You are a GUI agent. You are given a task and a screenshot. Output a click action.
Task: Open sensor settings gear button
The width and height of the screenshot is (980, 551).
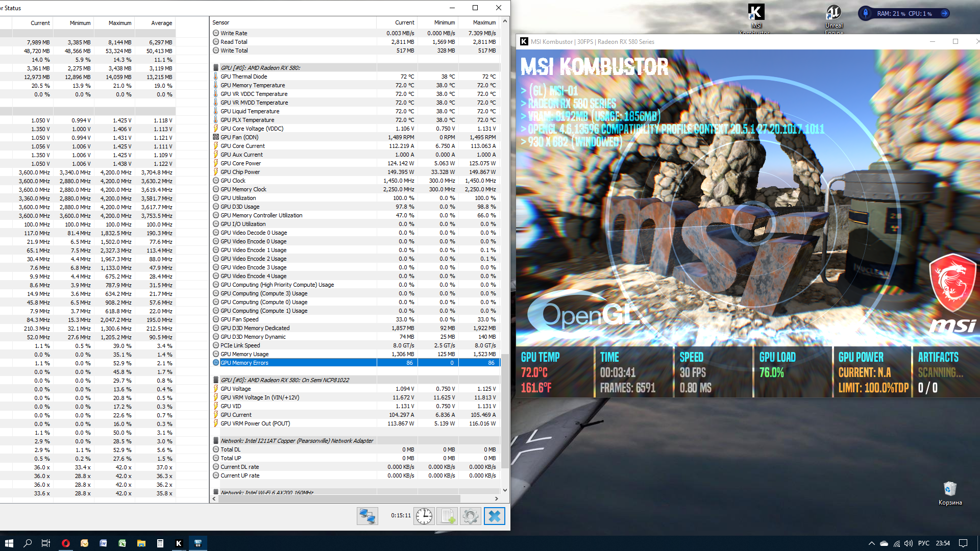(470, 516)
